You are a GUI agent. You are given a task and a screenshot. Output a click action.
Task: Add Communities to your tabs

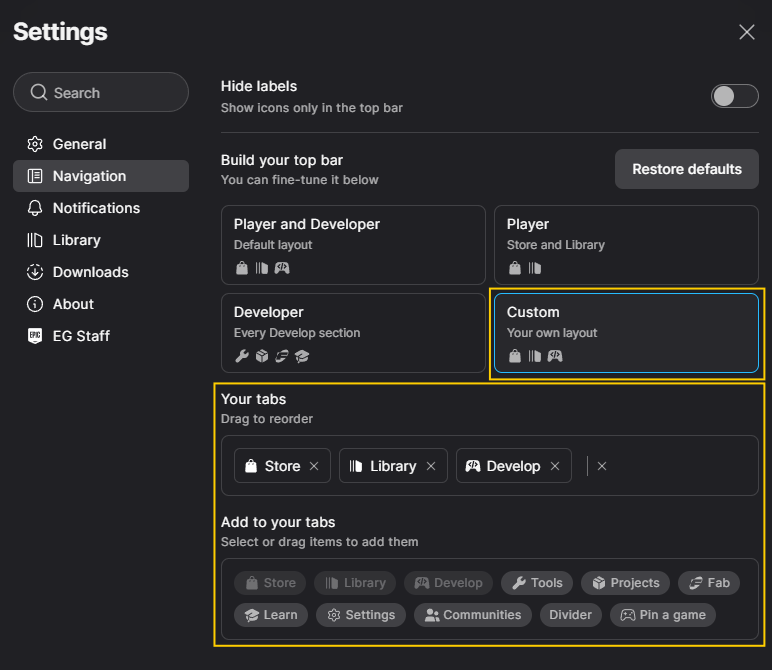click(473, 615)
